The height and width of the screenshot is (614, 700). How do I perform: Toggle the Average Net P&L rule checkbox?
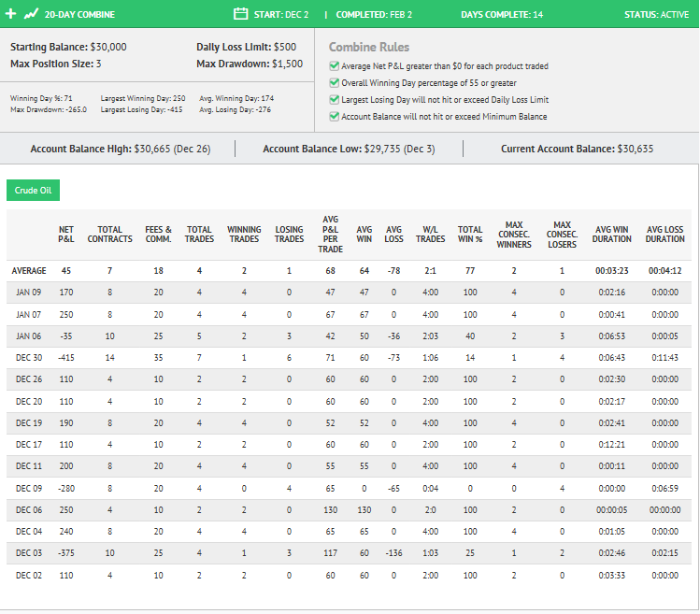(x=334, y=66)
